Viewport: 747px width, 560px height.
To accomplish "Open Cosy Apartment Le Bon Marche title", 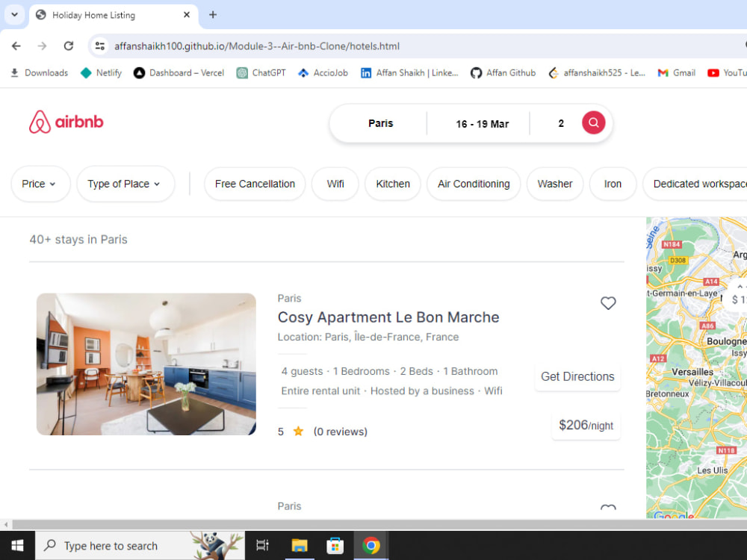I will point(388,317).
